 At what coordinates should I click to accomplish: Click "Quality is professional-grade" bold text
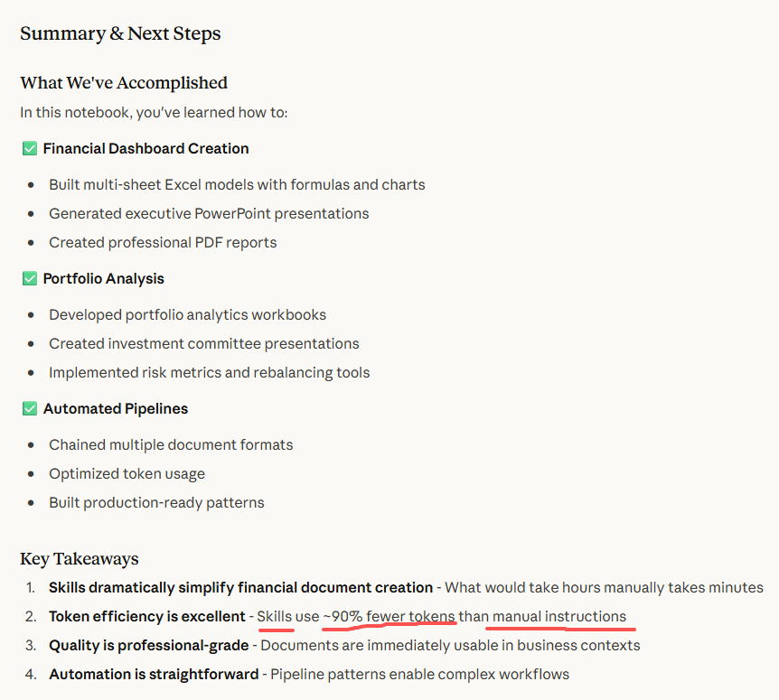[x=148, y=645]
